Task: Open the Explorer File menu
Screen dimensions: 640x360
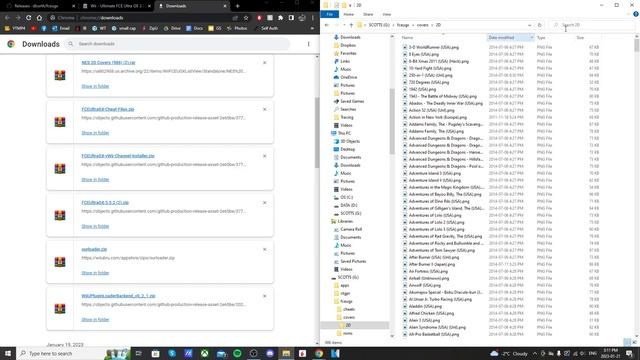Action: 330,14
